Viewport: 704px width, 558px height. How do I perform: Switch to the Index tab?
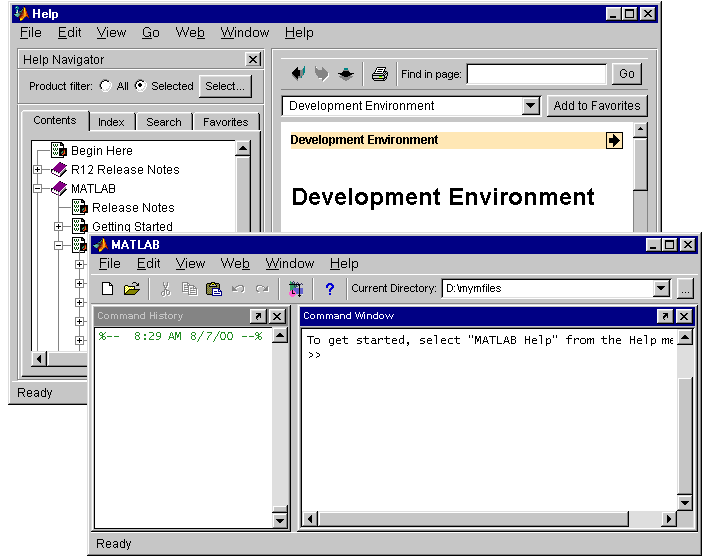click(111, 122)
